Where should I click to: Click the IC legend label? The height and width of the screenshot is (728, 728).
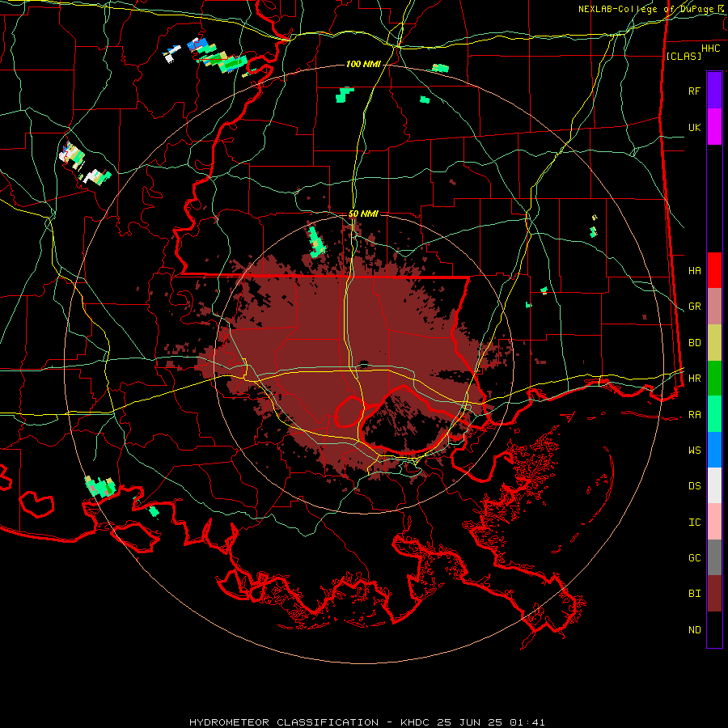695,523
